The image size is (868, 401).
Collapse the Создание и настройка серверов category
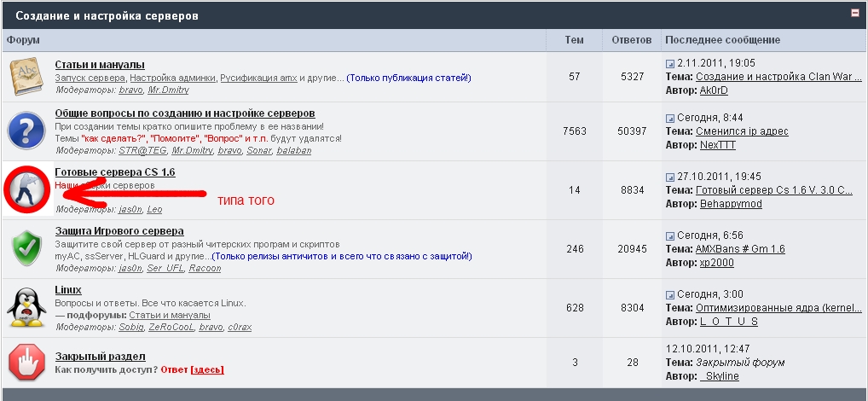(x=855, y=14)
